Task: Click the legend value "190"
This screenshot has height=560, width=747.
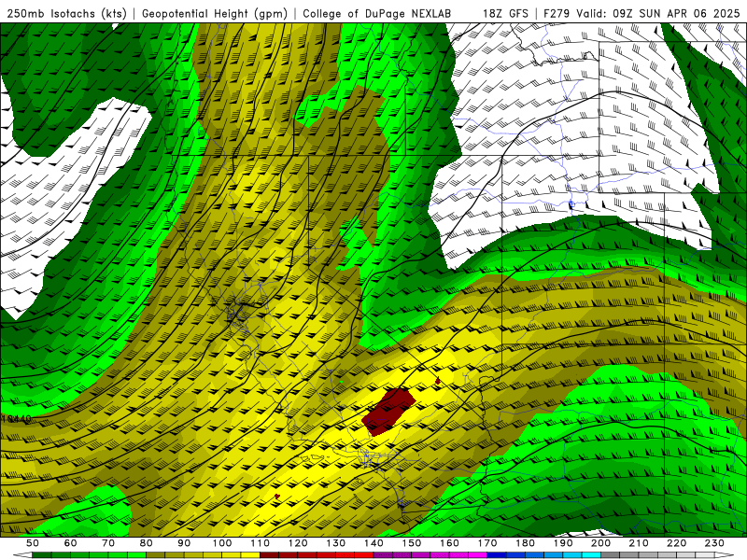Action: point(563,543)
